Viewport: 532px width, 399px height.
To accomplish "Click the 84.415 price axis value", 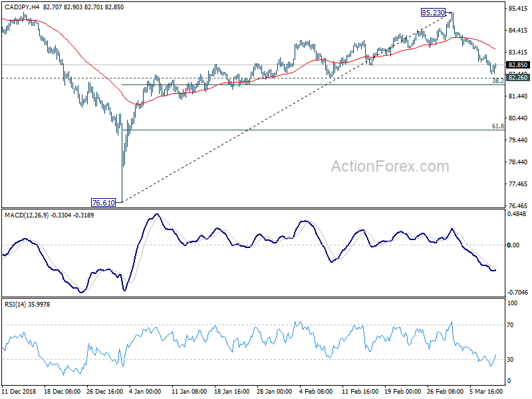I will click(x=518, y=31).
